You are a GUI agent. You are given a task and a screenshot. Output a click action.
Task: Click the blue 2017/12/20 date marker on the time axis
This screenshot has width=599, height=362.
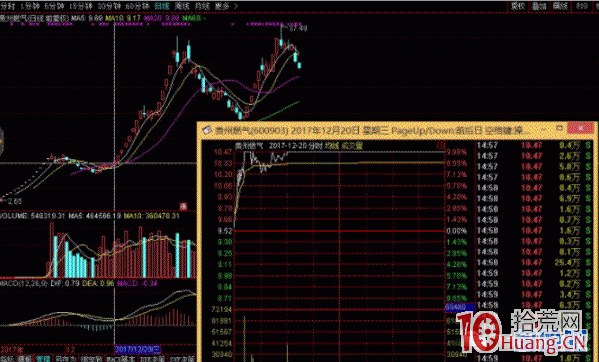coord(138,349)
